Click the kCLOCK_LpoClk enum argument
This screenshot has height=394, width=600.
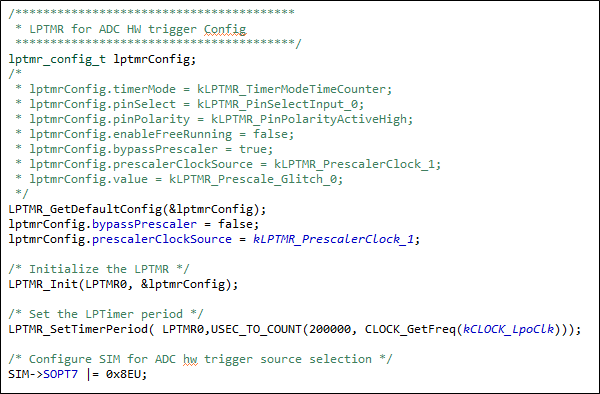(x=508, y=329)
